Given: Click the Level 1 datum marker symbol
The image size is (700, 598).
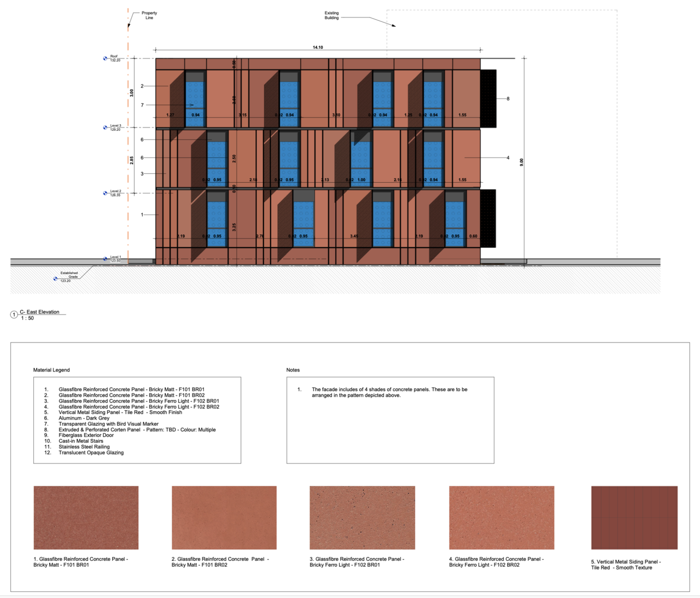Looking at the screenshot, I should tap(105, 259).
